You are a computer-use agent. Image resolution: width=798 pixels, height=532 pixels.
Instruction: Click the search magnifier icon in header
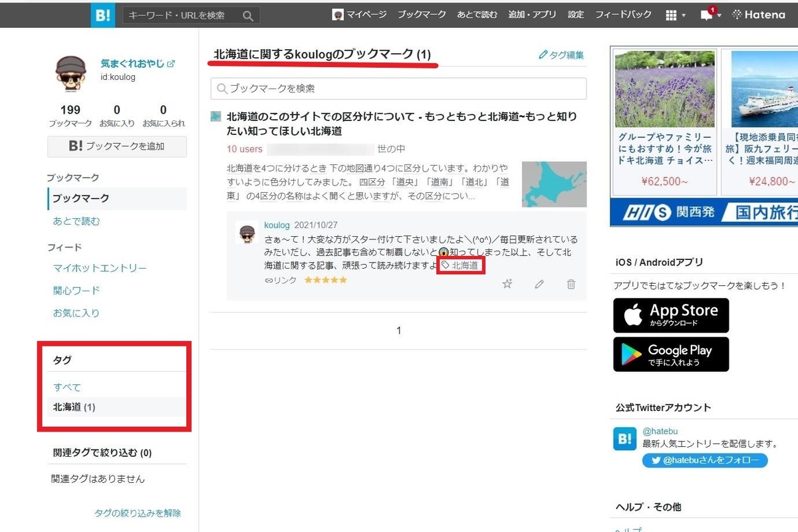click(x=248, y=15)
